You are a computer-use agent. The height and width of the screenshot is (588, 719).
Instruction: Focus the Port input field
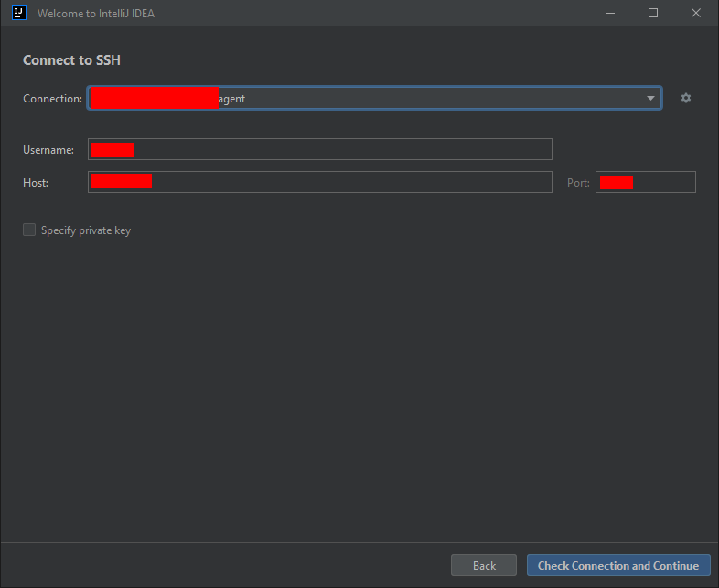point(645,182)
